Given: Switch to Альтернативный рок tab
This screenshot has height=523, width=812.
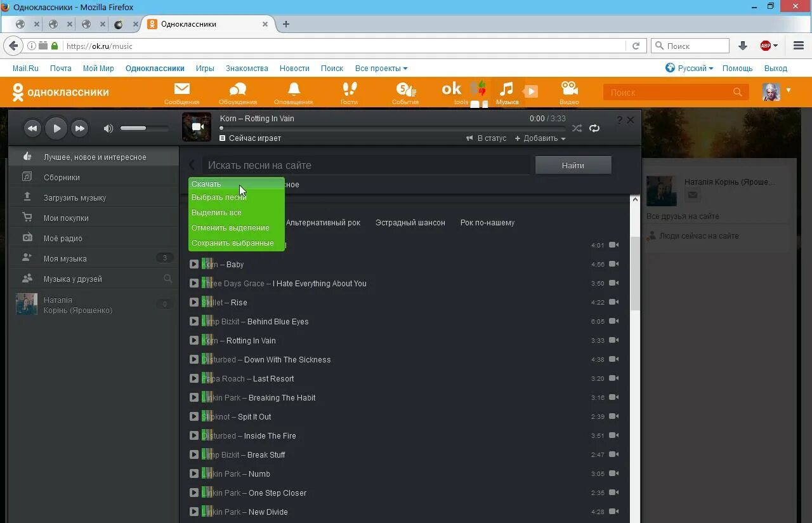Looking at the screenshot, I should (323, 223).
